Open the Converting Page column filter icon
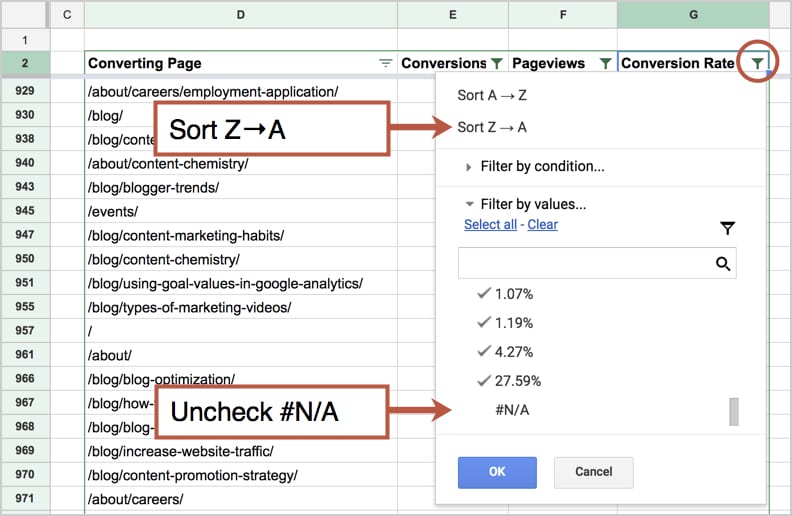Screen dimensions: 792x516 [x=385, y=63]
